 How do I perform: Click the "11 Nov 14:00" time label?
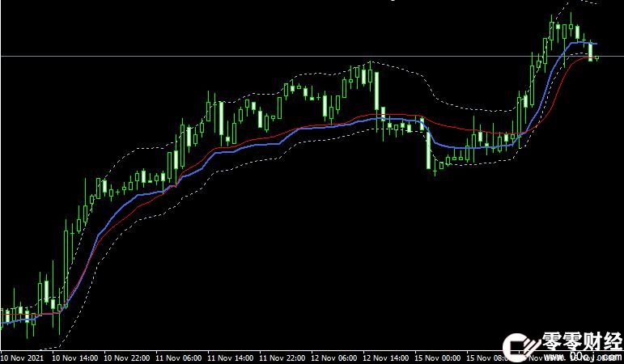point(231,358)
